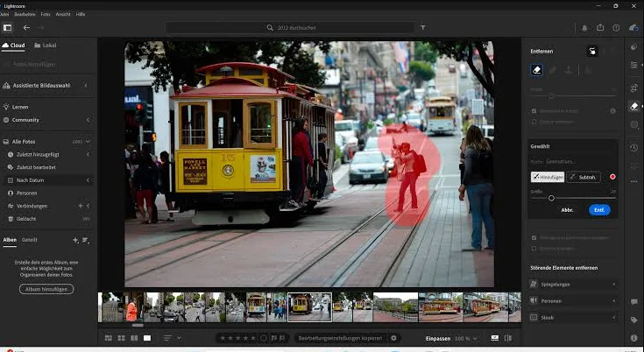644x352 pixels.
Task: Click the object-aware brush icon next to Entfernen
Action: tap(591, 51)
